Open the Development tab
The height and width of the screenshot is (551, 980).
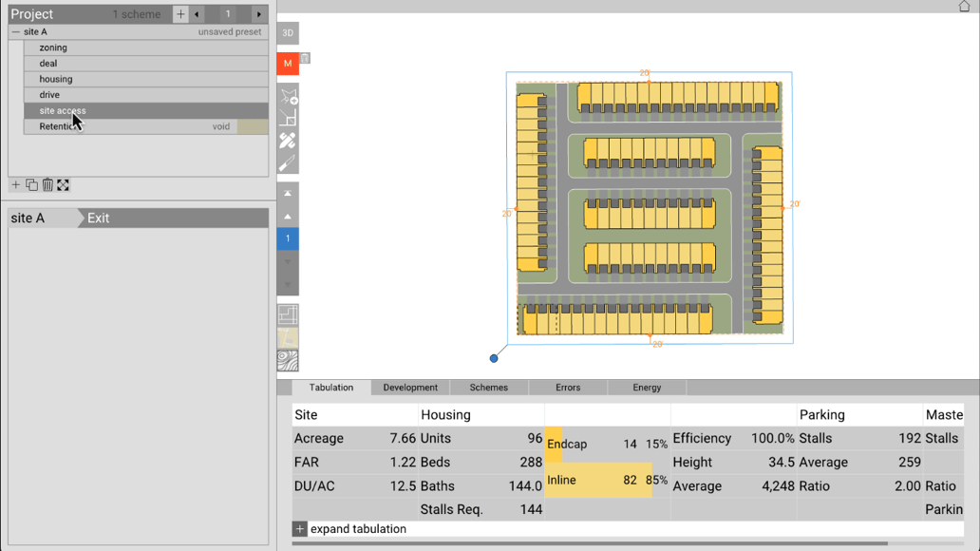[410, 388]
